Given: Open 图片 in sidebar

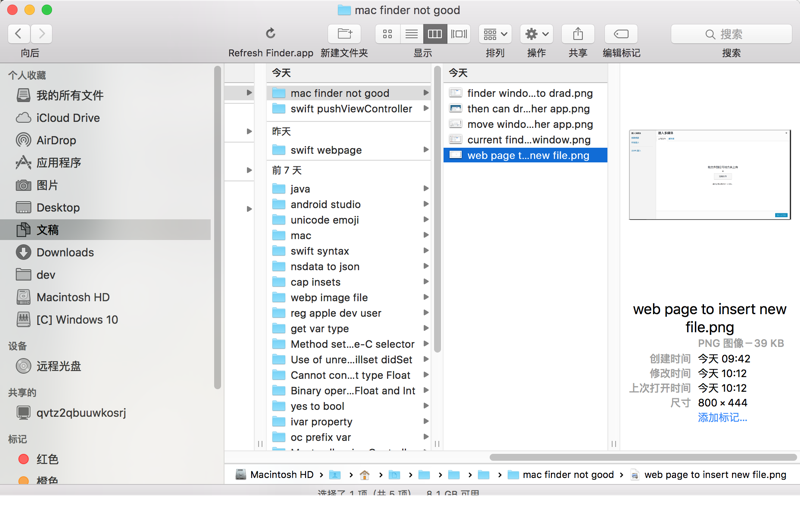Looking at the screenshot, I should click(106, 185).
